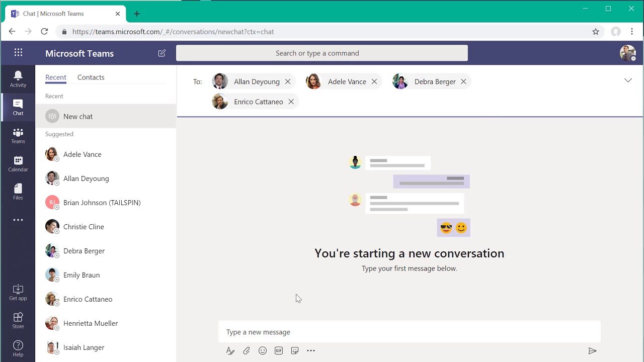Go back in the browser
This screenshot has height=362, width=644.
(x=12, y=32)
